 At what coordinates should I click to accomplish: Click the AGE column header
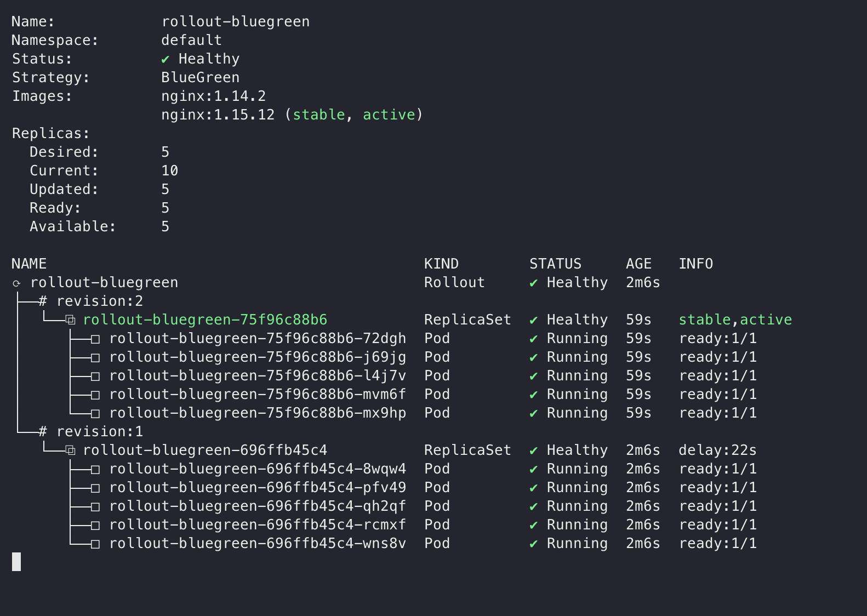638,264
